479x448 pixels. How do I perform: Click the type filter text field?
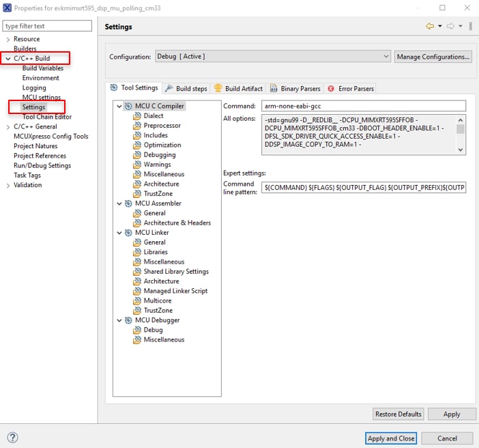click(47, 26)
